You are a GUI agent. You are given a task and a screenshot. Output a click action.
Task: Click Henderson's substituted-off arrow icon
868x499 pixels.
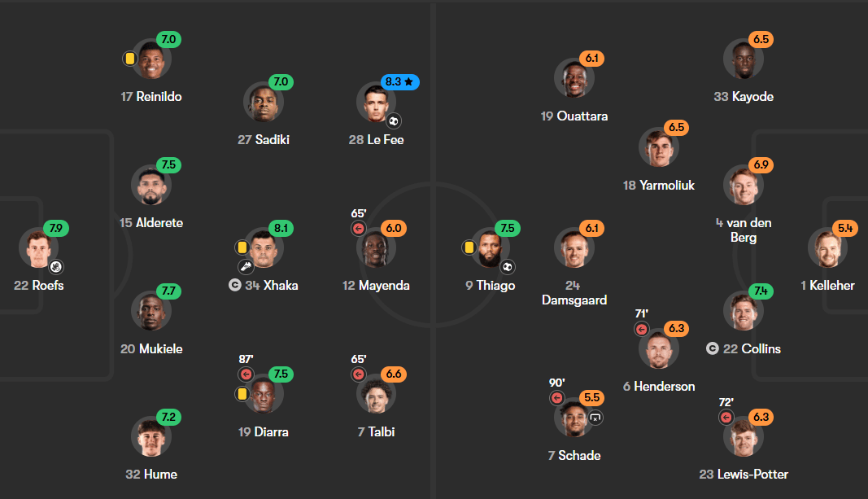click(642, 329)
